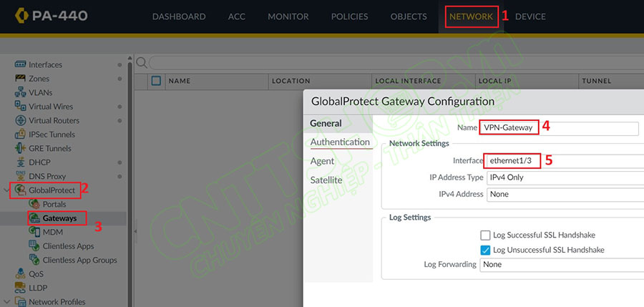
Task: Open Virtual Routers in the tree
Action: point(54,120)
